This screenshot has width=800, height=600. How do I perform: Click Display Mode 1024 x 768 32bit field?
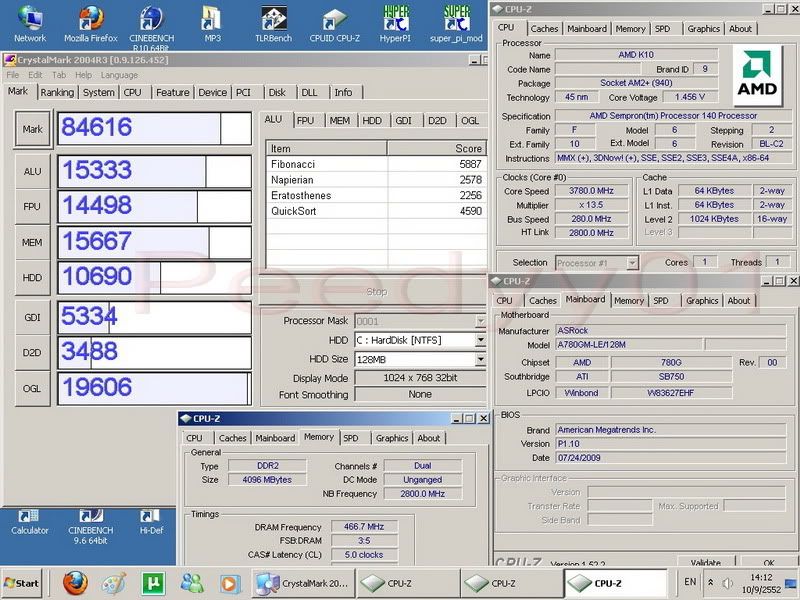pos(420,378)
